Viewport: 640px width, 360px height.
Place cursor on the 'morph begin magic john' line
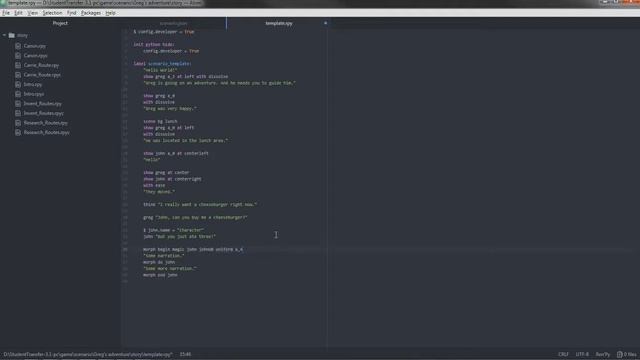point(193,249)
